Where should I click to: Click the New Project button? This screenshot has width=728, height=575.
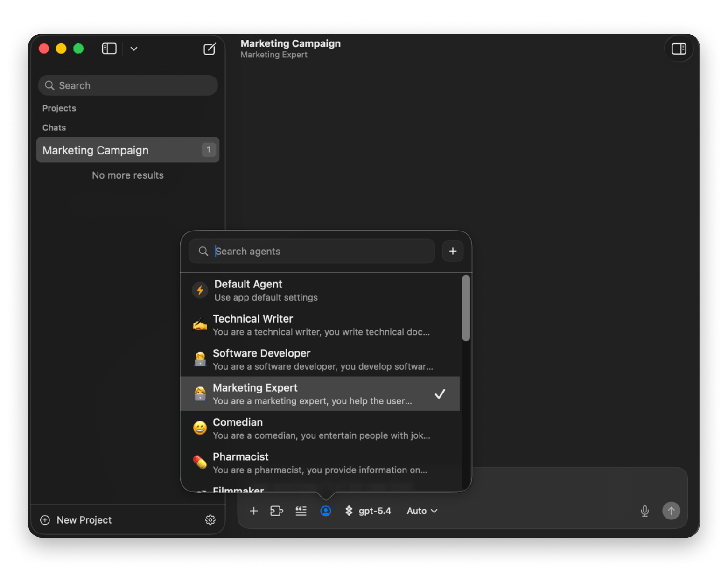pos(76,520)
